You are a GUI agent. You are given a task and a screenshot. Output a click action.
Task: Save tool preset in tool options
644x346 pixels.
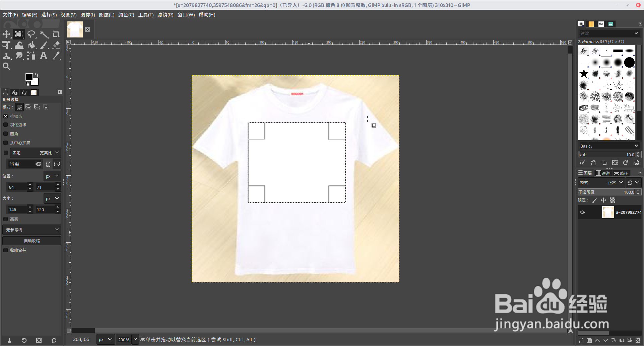click(9, 340)
